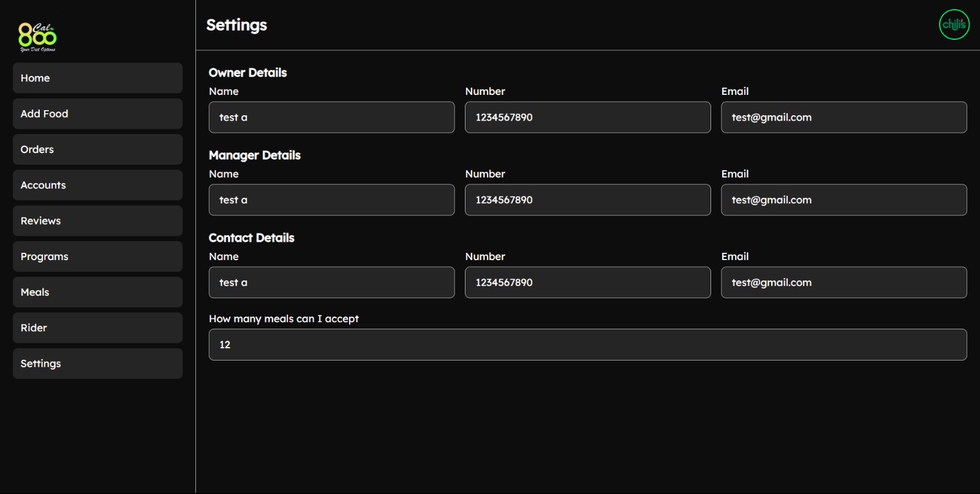Edit the meals accept count field

[587, 345]
